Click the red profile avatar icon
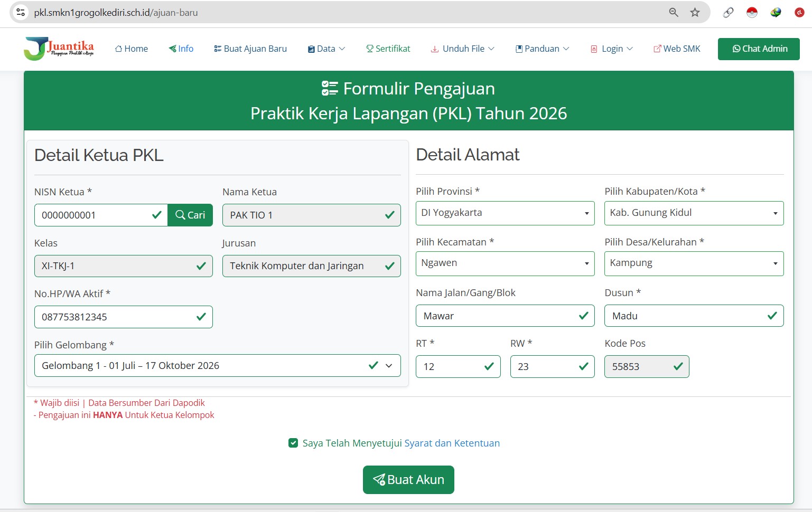Image resolution: width=812 pixels, height=512 pixels. 799,12
